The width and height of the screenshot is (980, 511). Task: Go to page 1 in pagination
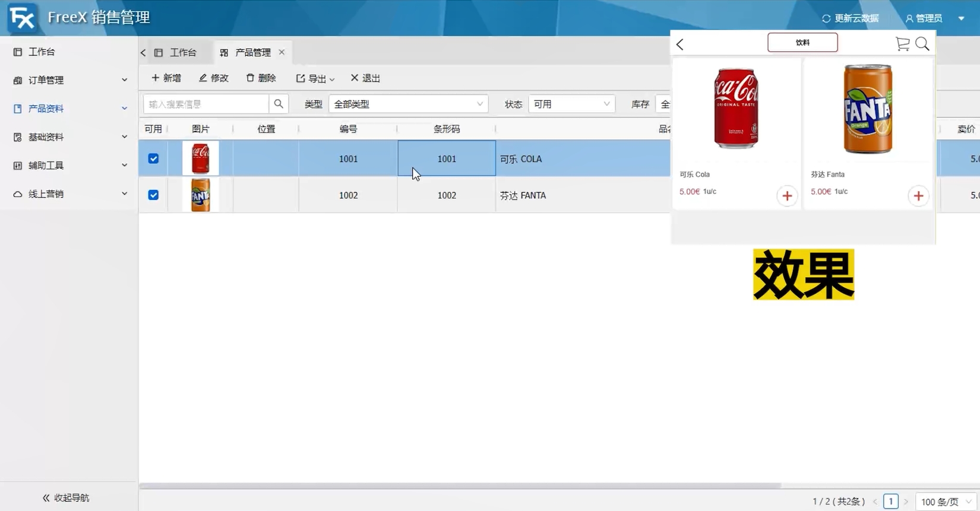(x=891, y=502)
